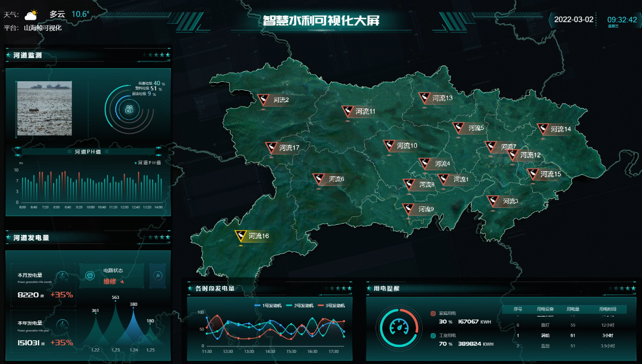Click the teal 工业用电 color dot
The width and height of the screenshot is (642, 364).
(x=433, y=336)
